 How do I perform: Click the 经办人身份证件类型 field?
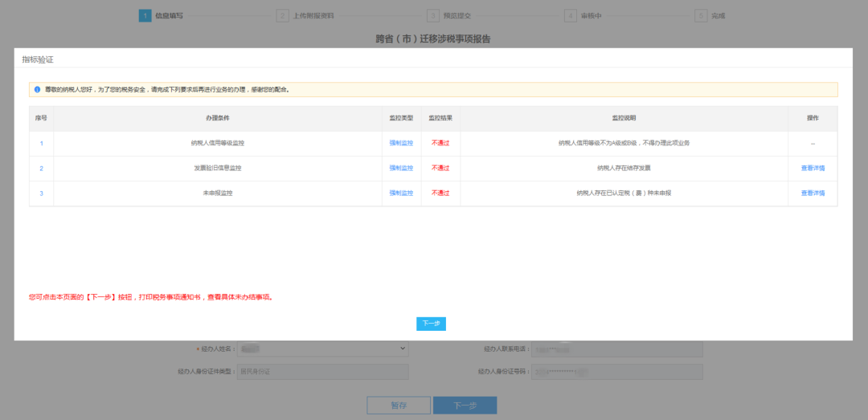pyautogui.click(x=323, y=372)
